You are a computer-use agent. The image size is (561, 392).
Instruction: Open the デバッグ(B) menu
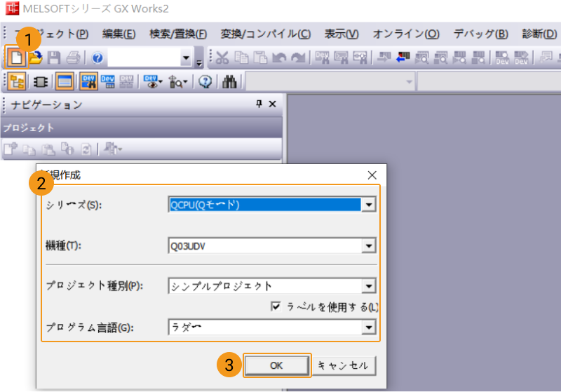pyautogui.click(x=480, y=34)
